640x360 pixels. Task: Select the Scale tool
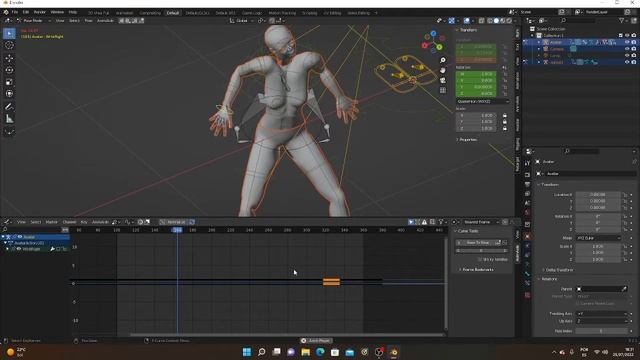coord(9,82)
